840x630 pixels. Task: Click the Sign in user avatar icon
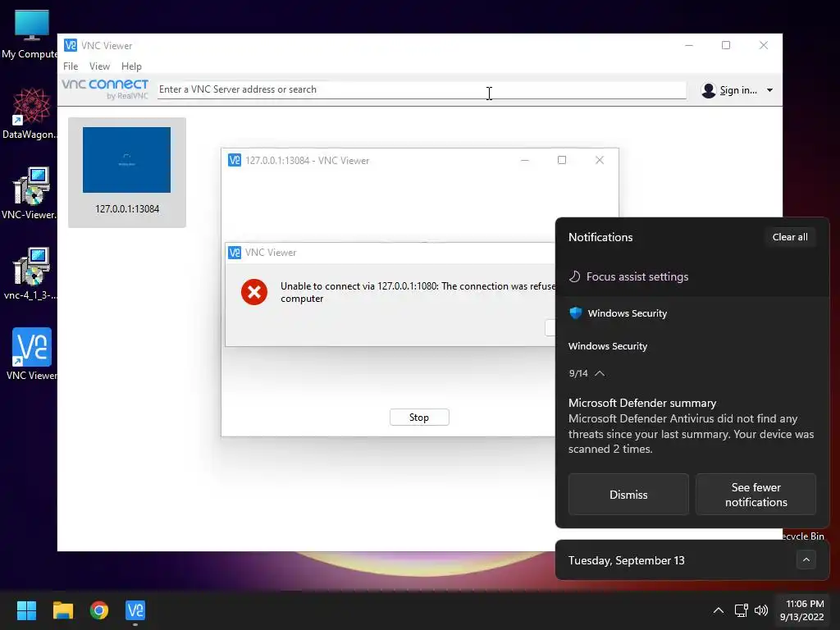[x=708, y=90]
